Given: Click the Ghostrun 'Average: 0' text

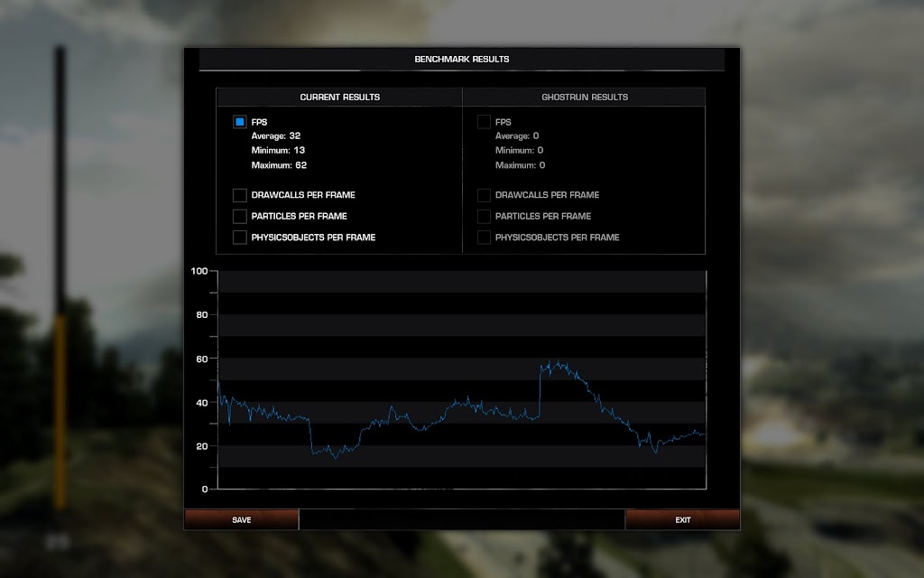Looking at the screenshot, I should [517, 135].
